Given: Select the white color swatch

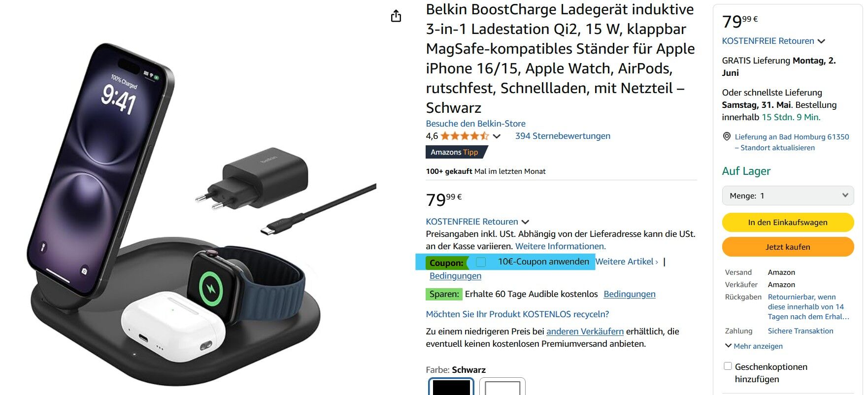Looking at the screenshot, I should pyautogui.click(x=502, y=387).
